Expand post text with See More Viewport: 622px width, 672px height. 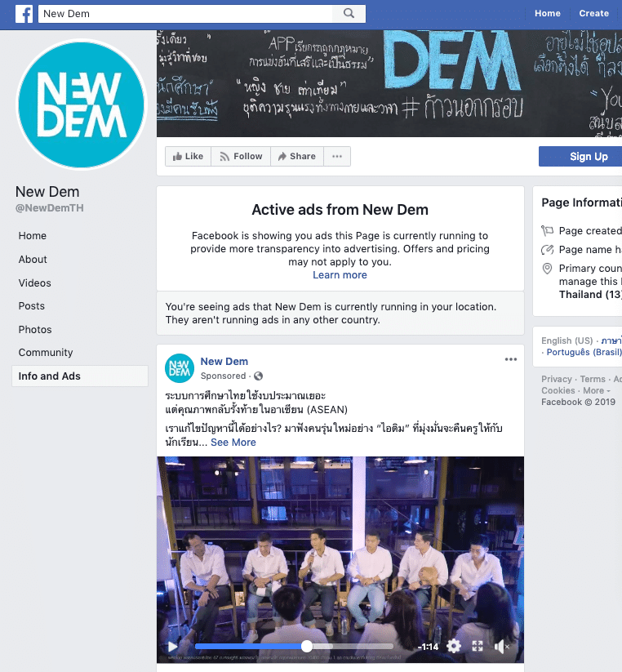tap(233, 443)
